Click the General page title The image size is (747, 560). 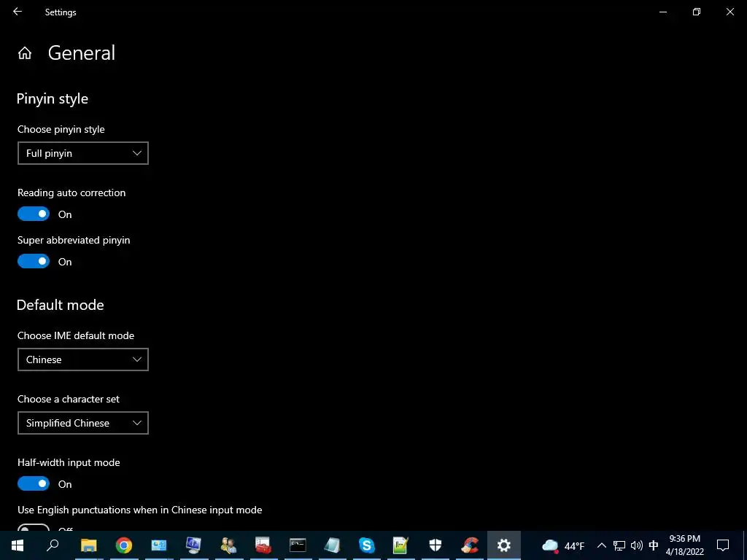click(x=82, y=52)
